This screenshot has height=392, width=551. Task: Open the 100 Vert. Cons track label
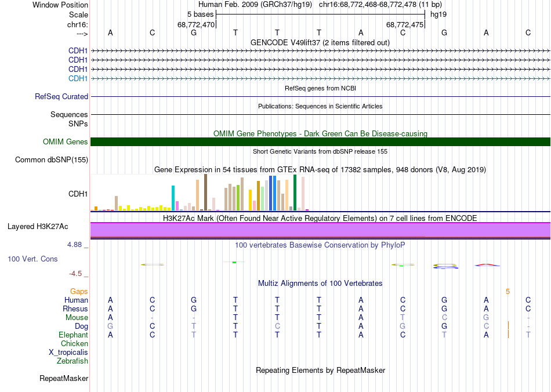pos(32,259)
